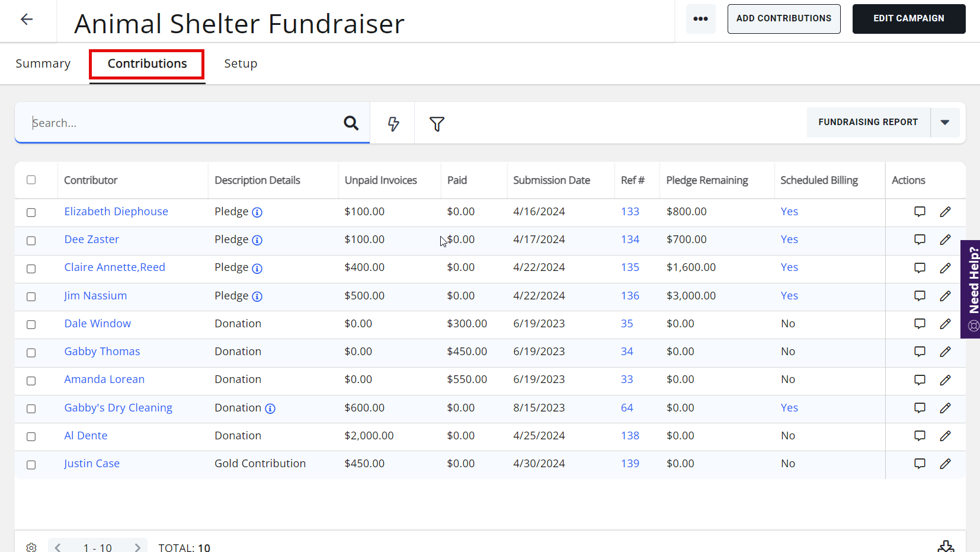Switch to the Summary tab
This screenshot has width=980, height=552.
[x=43, y=63]
